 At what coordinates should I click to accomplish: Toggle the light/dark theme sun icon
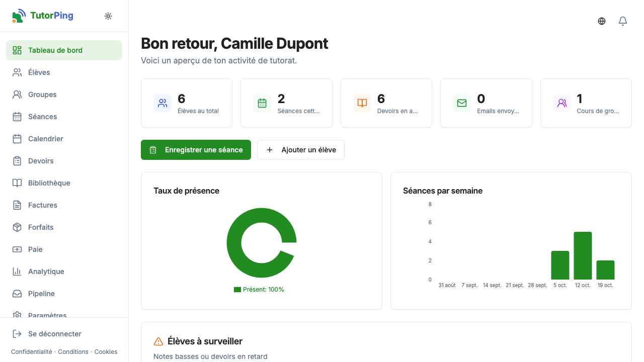(108, 16)
